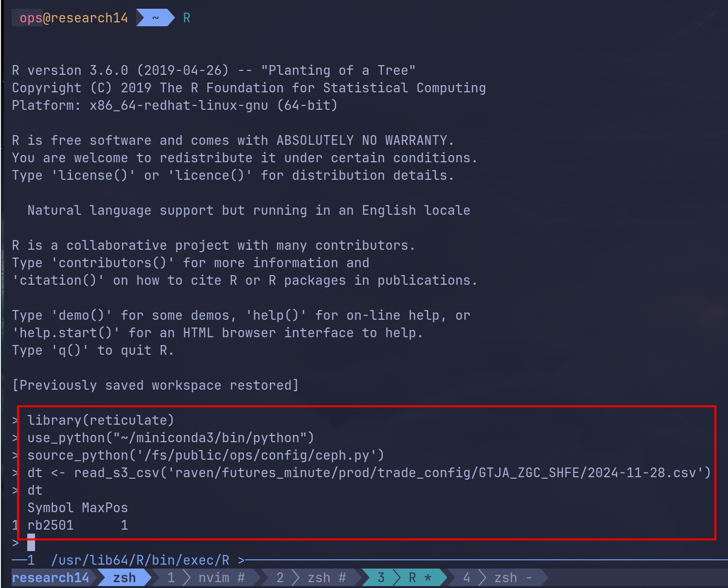
Task: Switch to tmux window 2 zsh
Action: coord(311,578)
